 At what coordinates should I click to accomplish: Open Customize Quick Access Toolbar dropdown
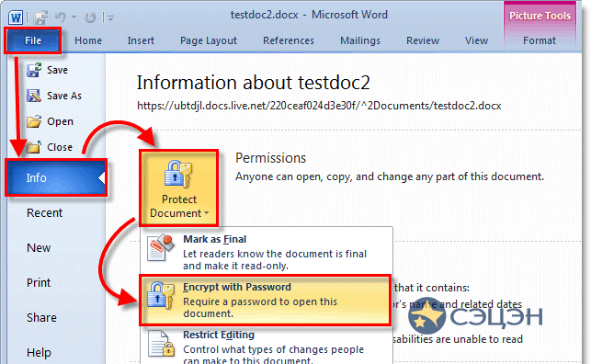click(110, 17)
